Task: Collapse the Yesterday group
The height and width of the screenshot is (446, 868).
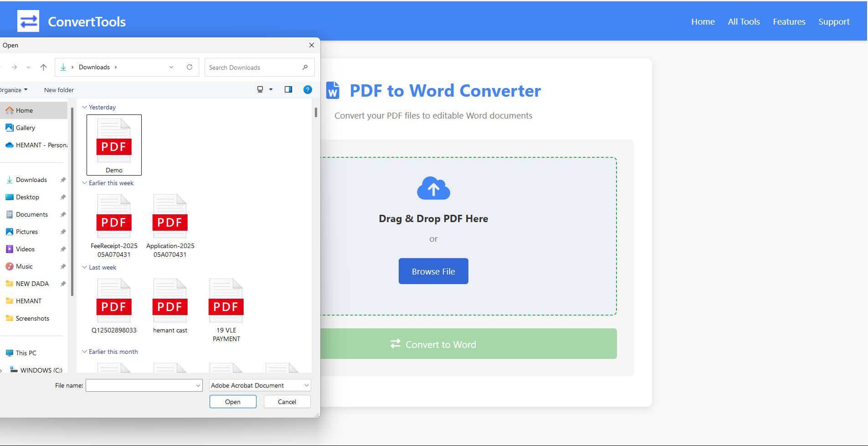Action: tap(84, 107)
